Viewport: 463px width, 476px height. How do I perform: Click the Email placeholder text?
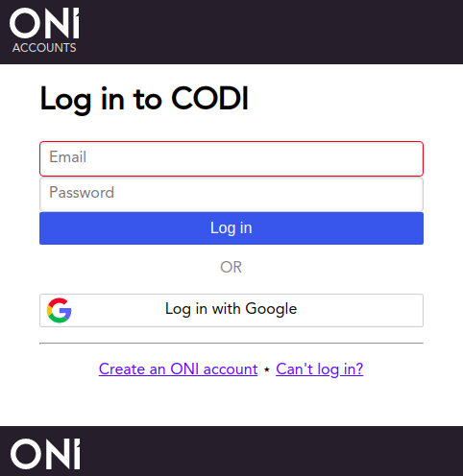[x=67, y=157]
